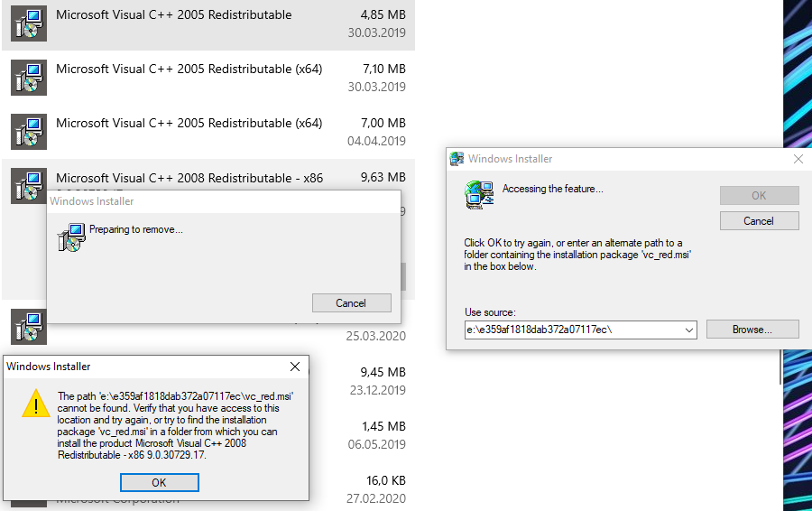Click installer icon of first Visual C++ 2005 Redistributable
The width and height of the screenshot is (812, 511).
tap(29, 23)
